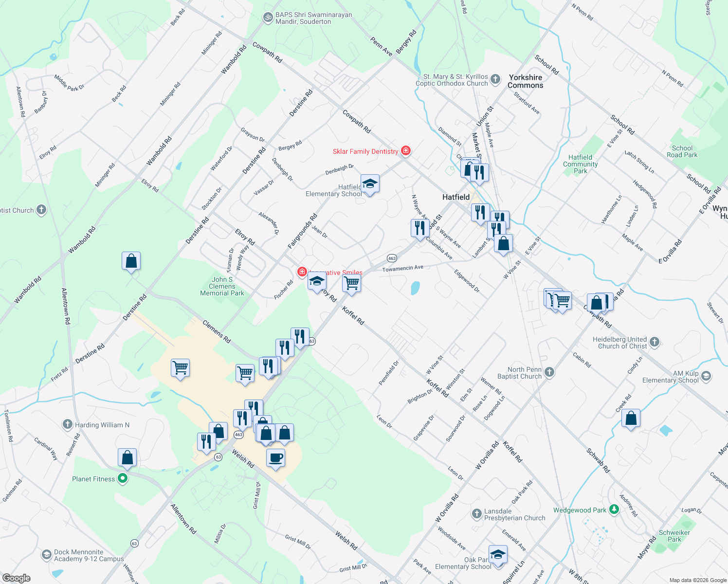Click the BAPS Shri Swaminarayan Mandir cyclist icon

click(x=268, y=16)
